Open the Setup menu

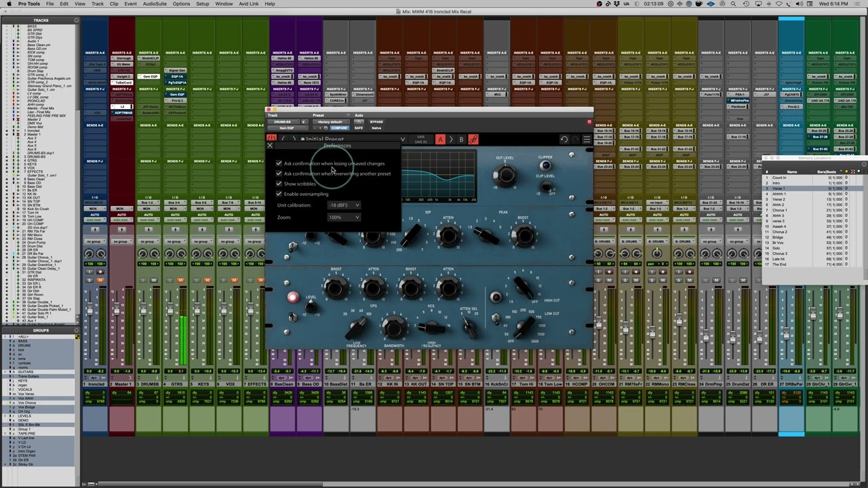tap(203, 4)
